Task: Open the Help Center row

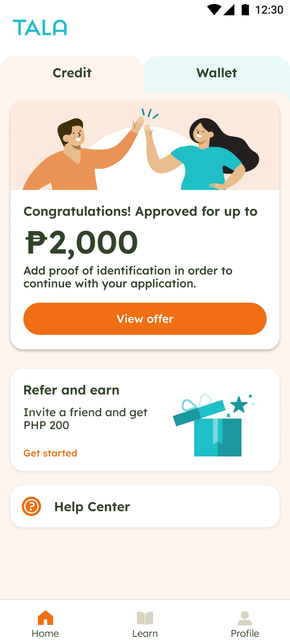Action: click(x=145, y=506)
